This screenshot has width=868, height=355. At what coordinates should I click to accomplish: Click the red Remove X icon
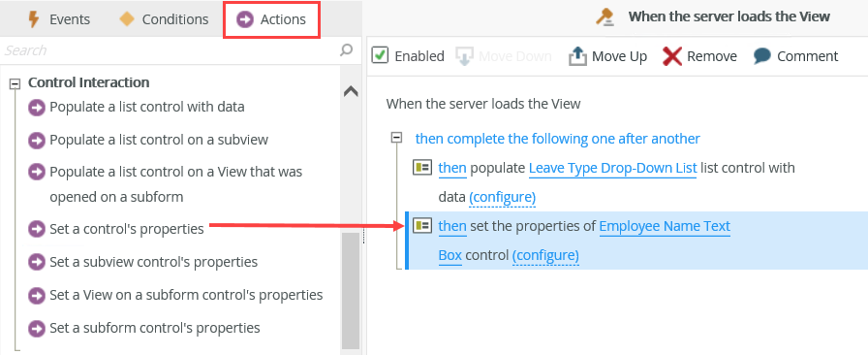coord(672,56)
